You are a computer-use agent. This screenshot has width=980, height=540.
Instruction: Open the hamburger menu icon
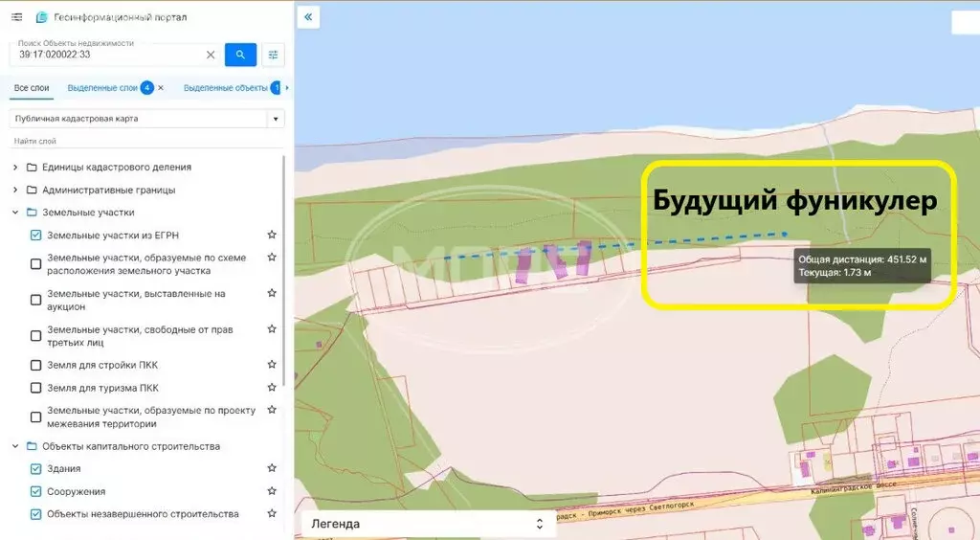[17, 17]
